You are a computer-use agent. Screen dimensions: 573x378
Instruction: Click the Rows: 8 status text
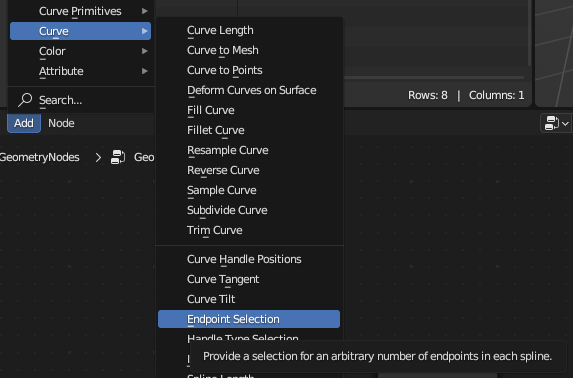point(428,95)
